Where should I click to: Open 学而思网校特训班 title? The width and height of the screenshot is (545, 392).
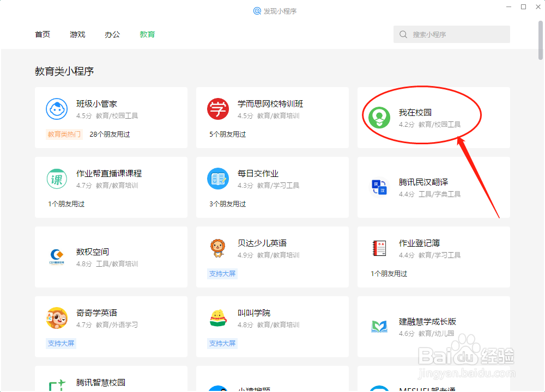tap(270, 104)
